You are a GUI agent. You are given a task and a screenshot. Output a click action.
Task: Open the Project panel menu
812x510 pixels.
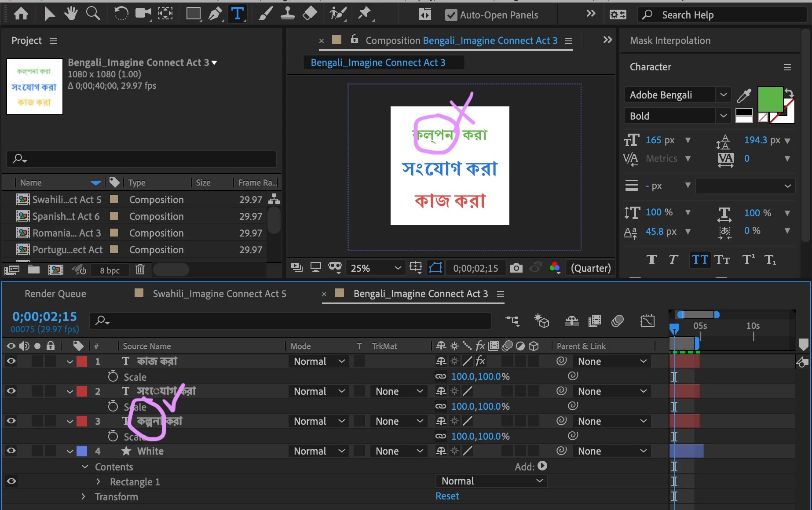54,41
